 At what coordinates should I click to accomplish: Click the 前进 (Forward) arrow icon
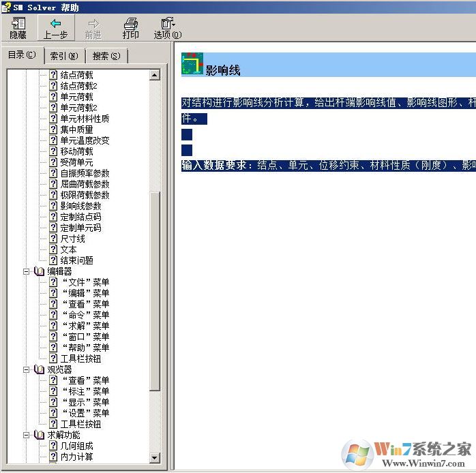[93, 23]
